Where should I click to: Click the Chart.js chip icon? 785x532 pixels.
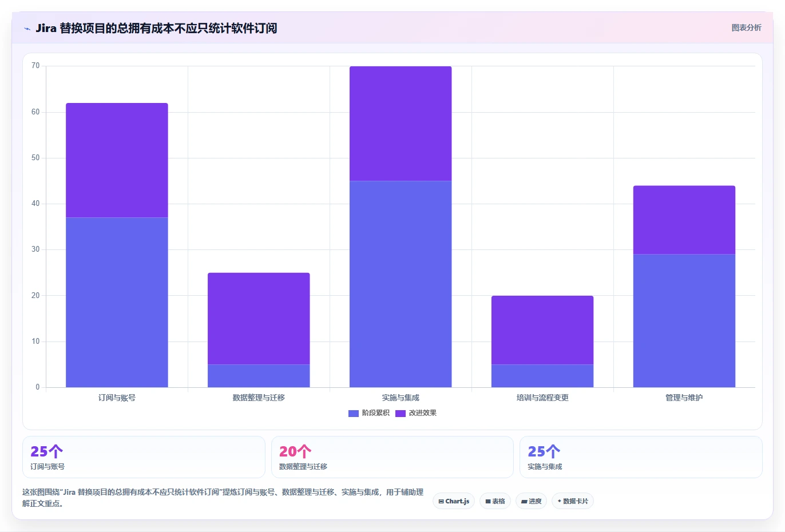pyautogui.click(x=441, y=501)
